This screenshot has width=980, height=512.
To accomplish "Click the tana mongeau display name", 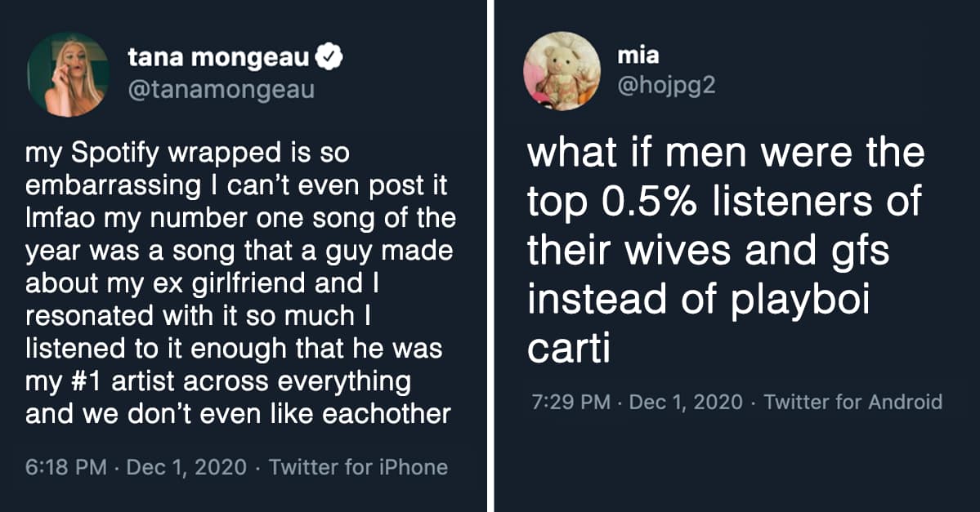I will point(219,58).
